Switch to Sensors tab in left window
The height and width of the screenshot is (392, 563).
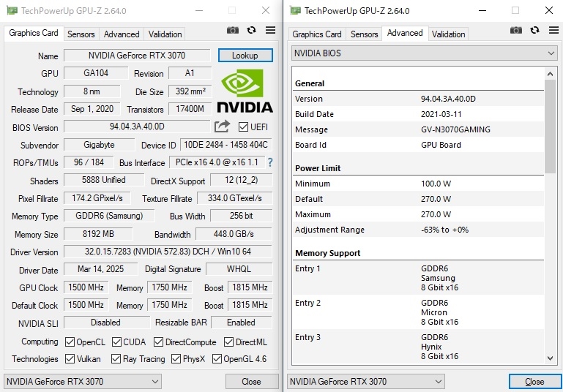coord(81,34)
